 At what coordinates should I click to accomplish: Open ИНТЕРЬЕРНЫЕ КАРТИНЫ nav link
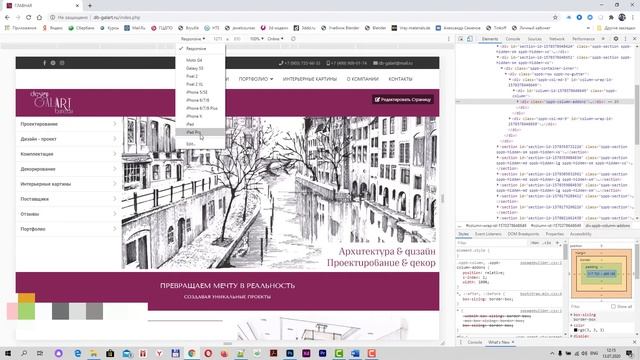[310, 79]
